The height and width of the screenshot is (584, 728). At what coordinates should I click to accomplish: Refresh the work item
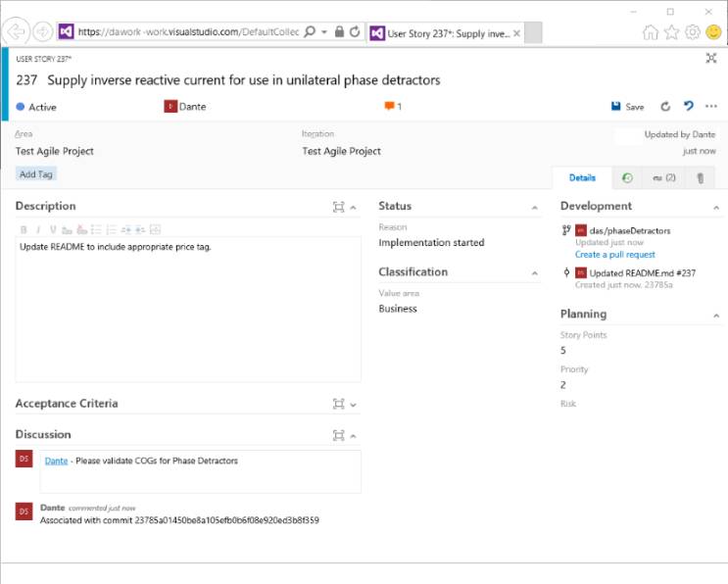(665, 107)
